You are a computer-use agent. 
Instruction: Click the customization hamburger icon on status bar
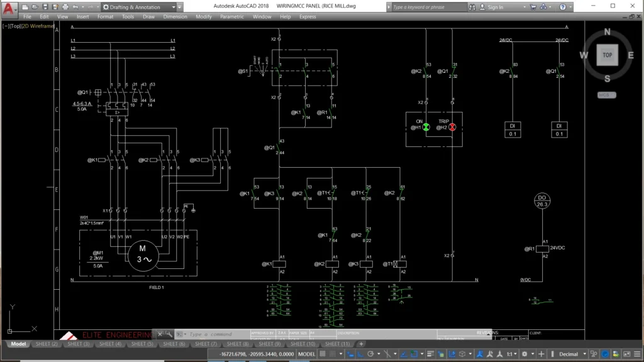pos(637,354)
